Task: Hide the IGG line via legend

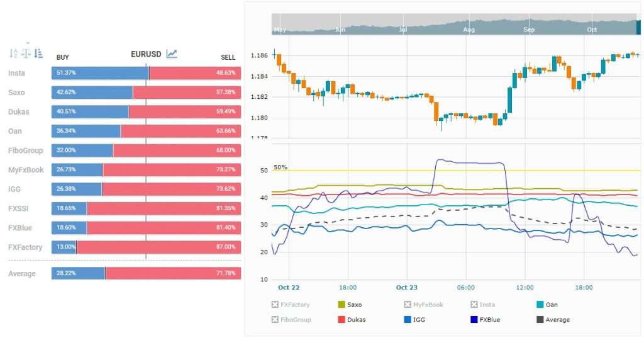Action: tap(408, 320)
